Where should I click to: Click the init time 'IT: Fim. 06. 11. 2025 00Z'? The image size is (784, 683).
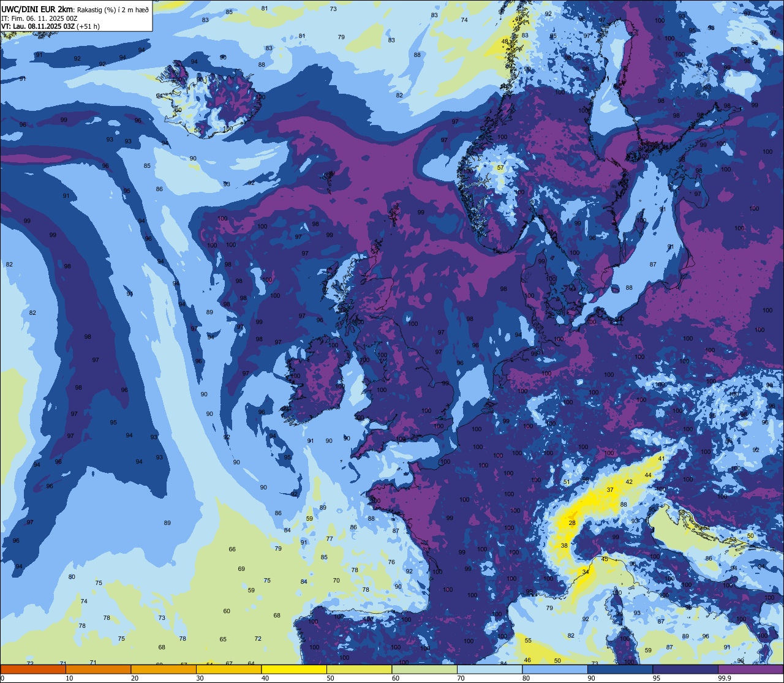39,18
